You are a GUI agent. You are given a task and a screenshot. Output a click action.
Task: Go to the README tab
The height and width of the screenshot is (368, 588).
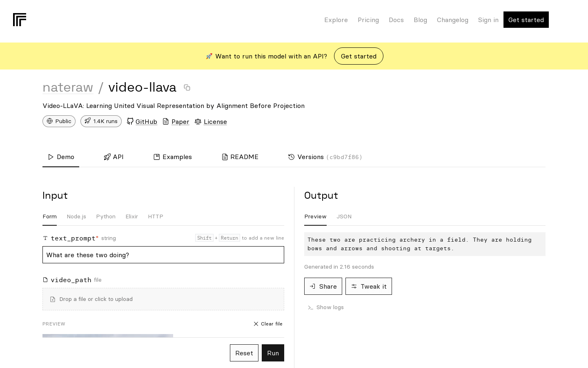pyautogui.click(x=240, y=157)
